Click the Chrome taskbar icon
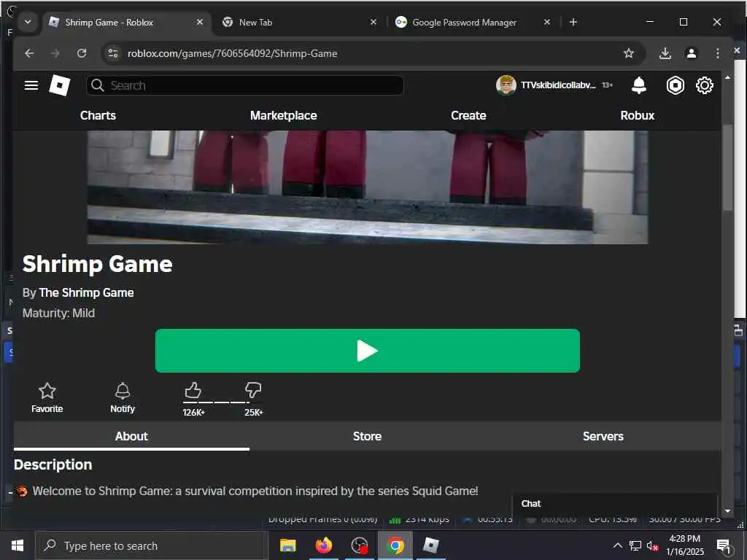The image size is (747, 560). click(395, 545)
